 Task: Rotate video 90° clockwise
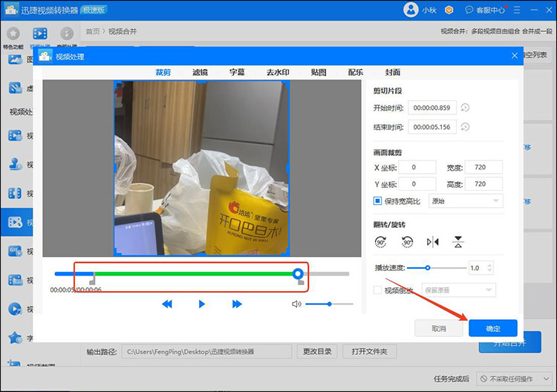(381, 242)
